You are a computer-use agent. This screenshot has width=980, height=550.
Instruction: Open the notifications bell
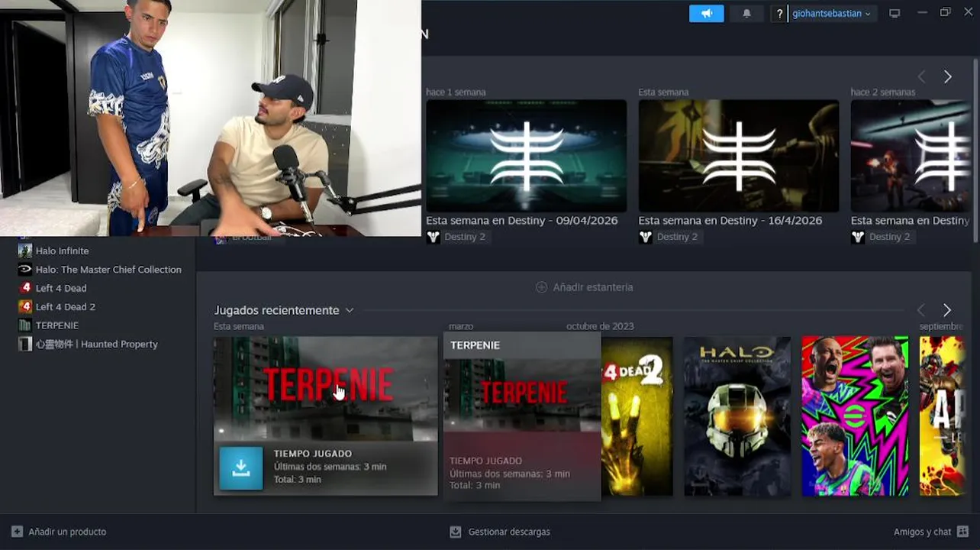[x=746, y=13]
